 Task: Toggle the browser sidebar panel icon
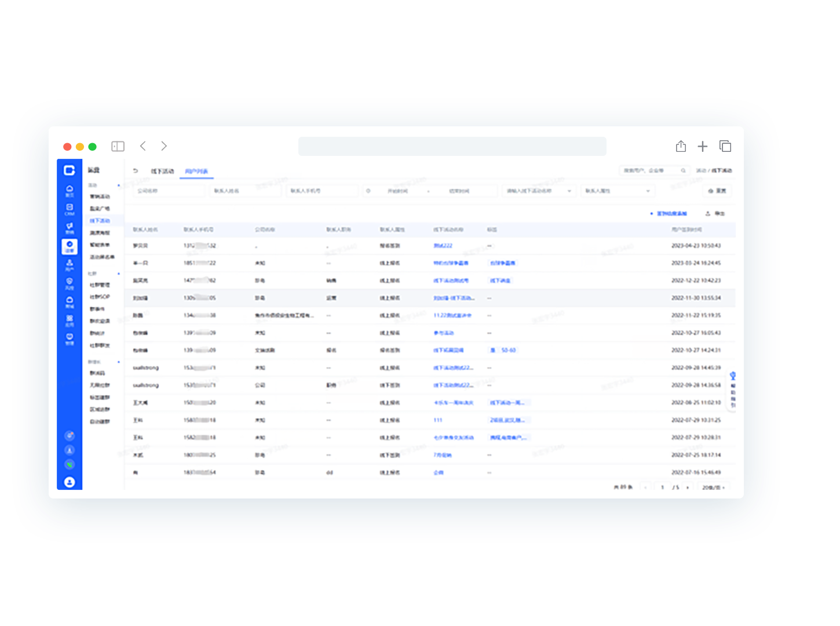[x=118, y=147]
